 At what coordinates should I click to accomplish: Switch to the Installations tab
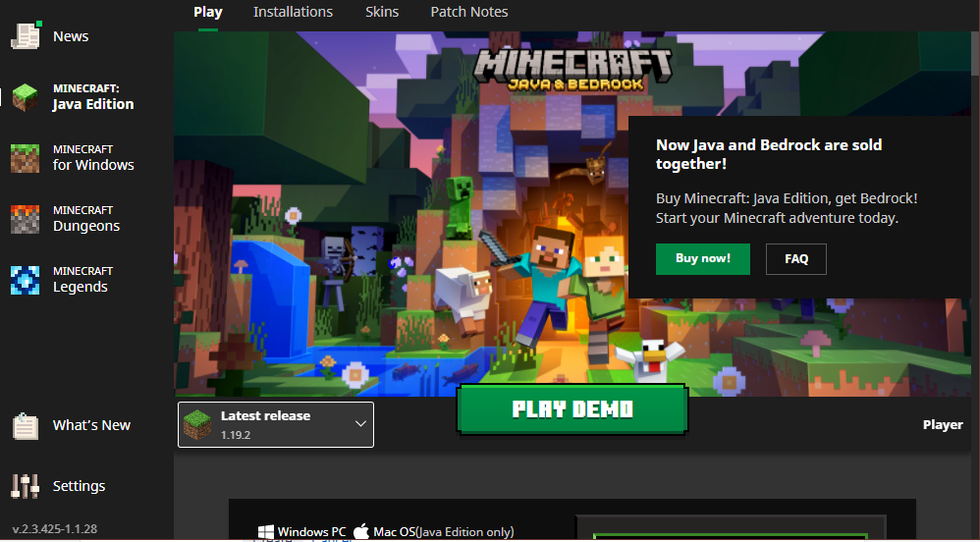coord(294,12)
